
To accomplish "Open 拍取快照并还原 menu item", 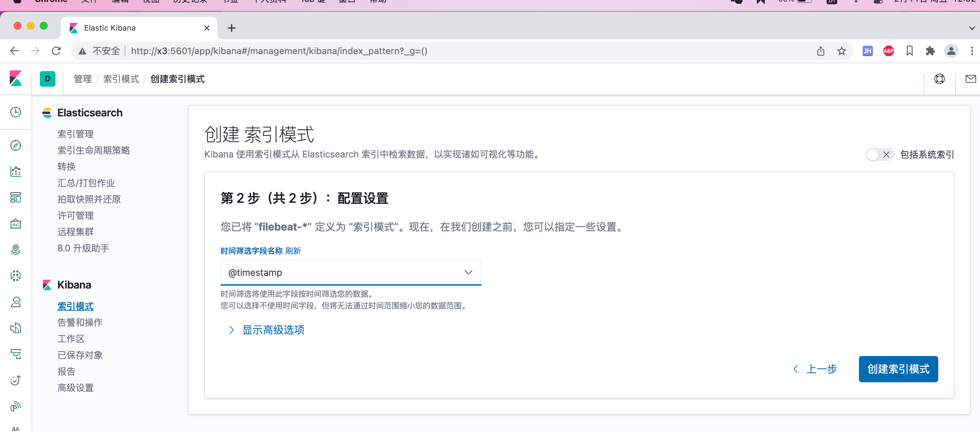I will tap(89, 199).
